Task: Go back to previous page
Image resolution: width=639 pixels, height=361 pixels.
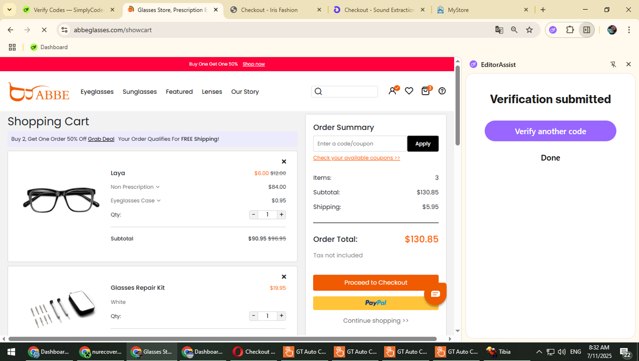Action: [x=11, y=30]
